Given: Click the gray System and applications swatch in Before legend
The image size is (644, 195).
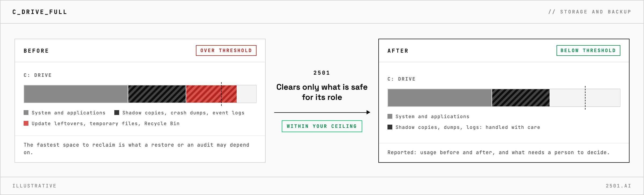Looking at the screenshot, I should pyautogui.click(x=26, y=113).
